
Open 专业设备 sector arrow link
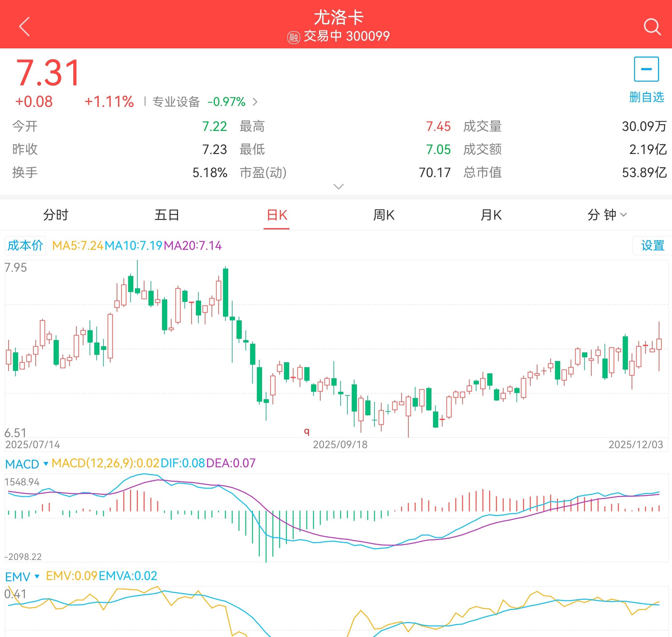pos(255,102)
